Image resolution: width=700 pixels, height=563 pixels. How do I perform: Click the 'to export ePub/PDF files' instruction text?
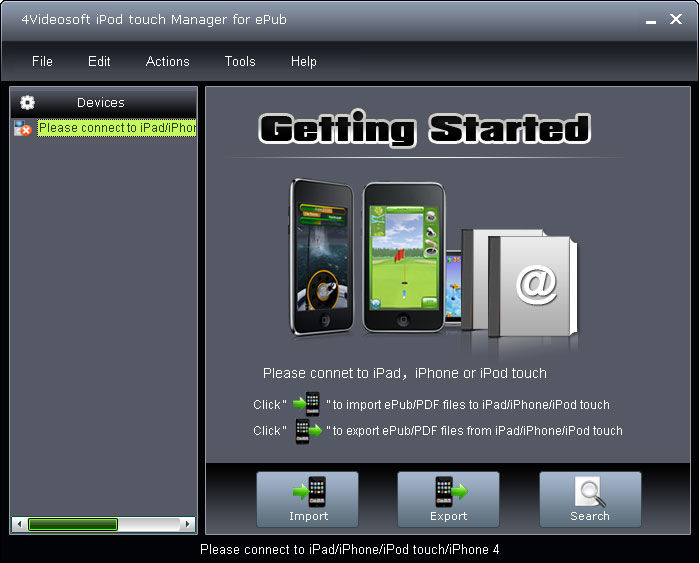coord(474,431)
